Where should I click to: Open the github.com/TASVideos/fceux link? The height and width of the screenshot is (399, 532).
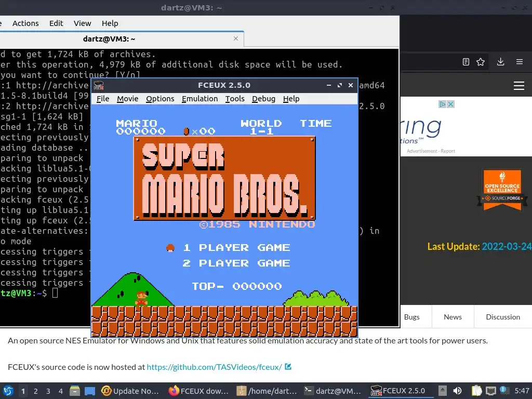click(214, 367)
